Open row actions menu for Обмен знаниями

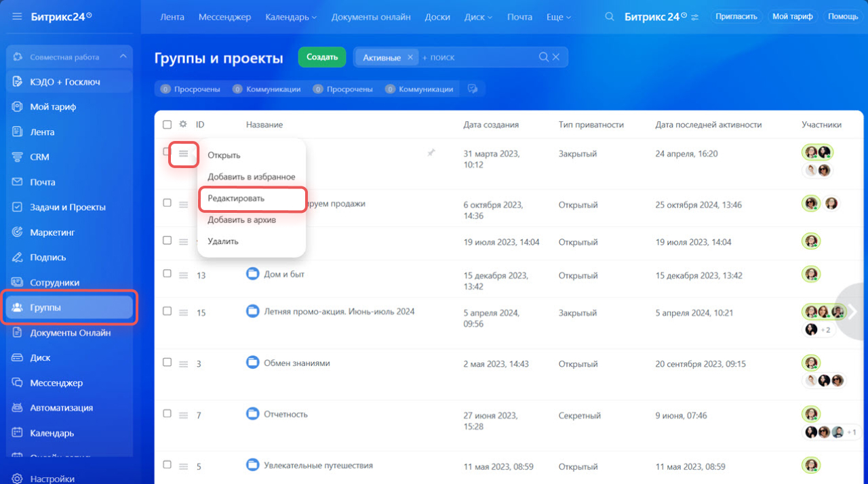(x=183, y=364)
